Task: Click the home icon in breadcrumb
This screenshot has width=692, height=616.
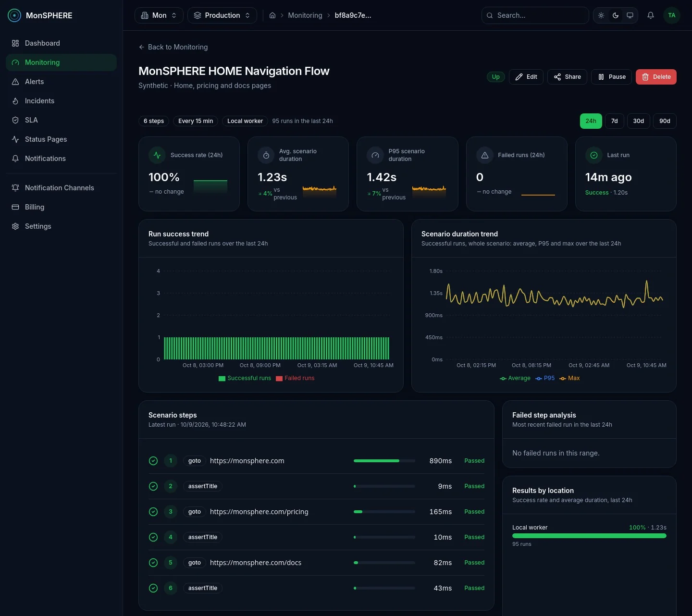Action: pos(272,15)
